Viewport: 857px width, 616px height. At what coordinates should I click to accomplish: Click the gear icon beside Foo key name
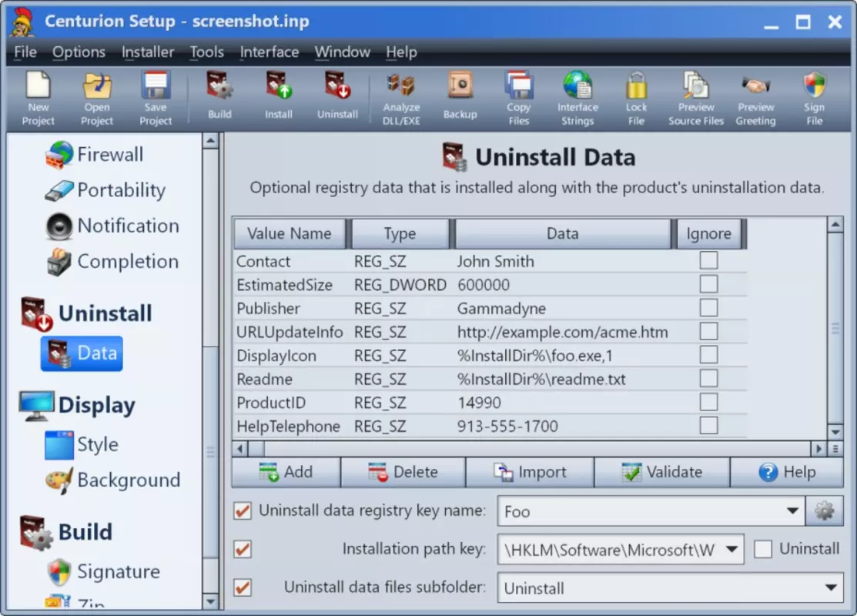(824, 511)
